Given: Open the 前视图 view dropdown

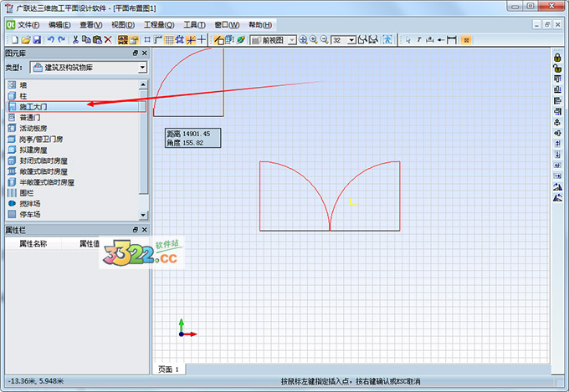Looking at the screenshot, I should coord(290,39).
